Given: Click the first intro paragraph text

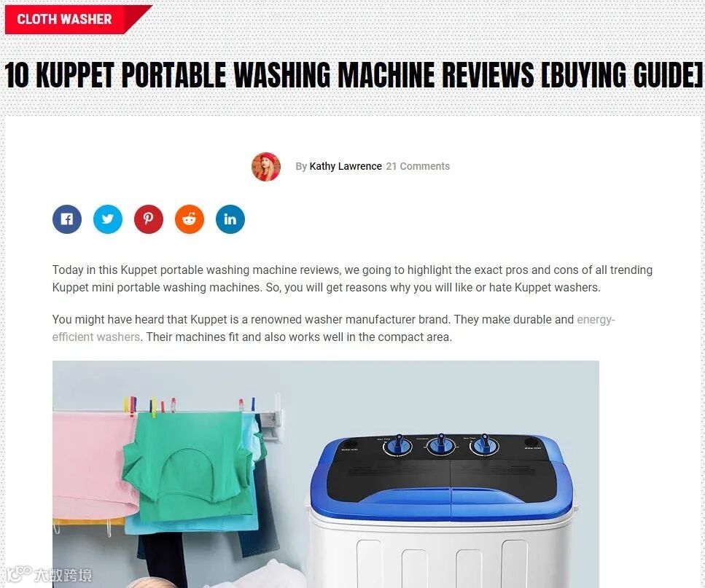Looking at the screenshot, I should [x=352, y=278].
